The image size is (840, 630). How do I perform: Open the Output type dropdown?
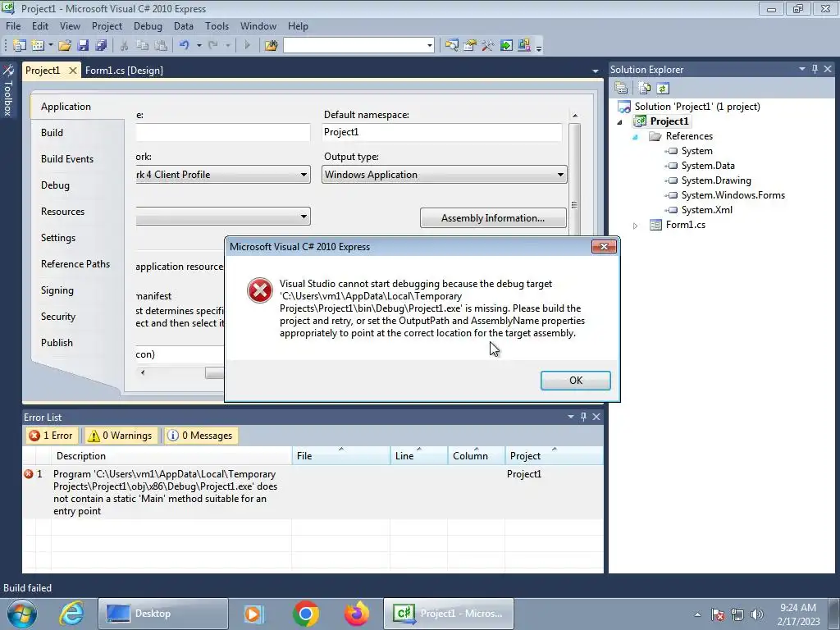(x=560, y=175)
